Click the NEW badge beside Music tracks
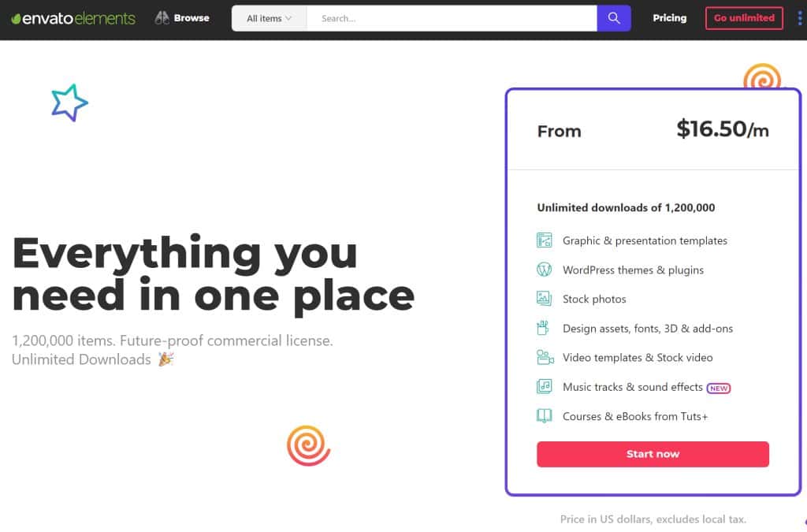The width and height of the screenshot is (807, 532). point(718,388)
